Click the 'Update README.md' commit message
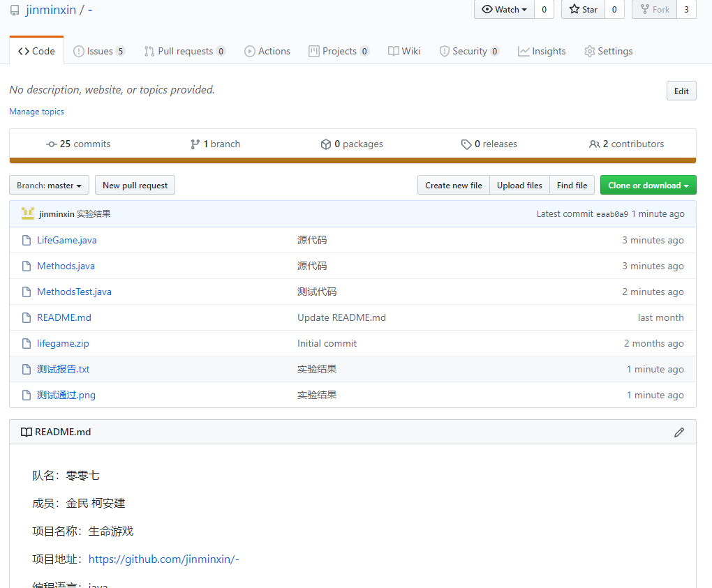This screenshot has height=588, width=712. 341,317
